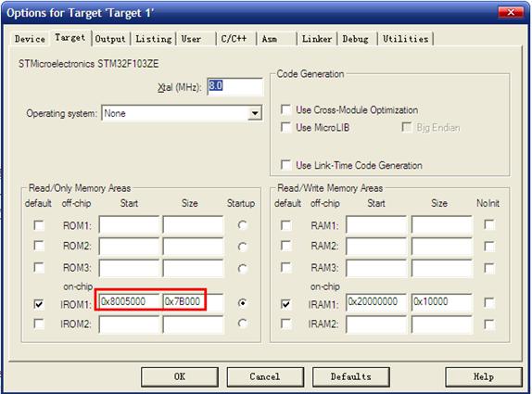Click the RAM2 Size field
Screen dimensions: 532x394
[441, 246]
